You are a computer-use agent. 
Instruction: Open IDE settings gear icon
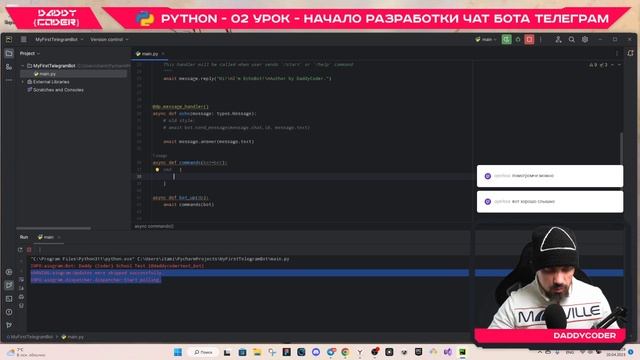coord(585,40)
